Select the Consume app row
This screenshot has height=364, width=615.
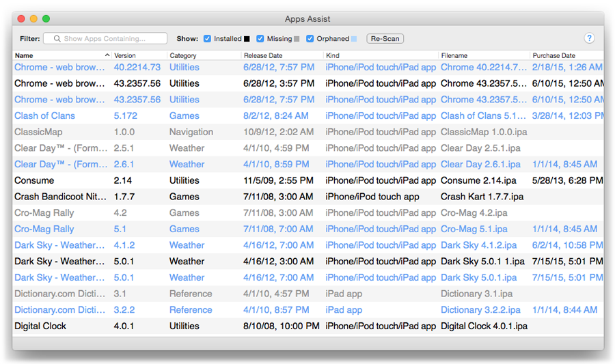click(308, 180)
